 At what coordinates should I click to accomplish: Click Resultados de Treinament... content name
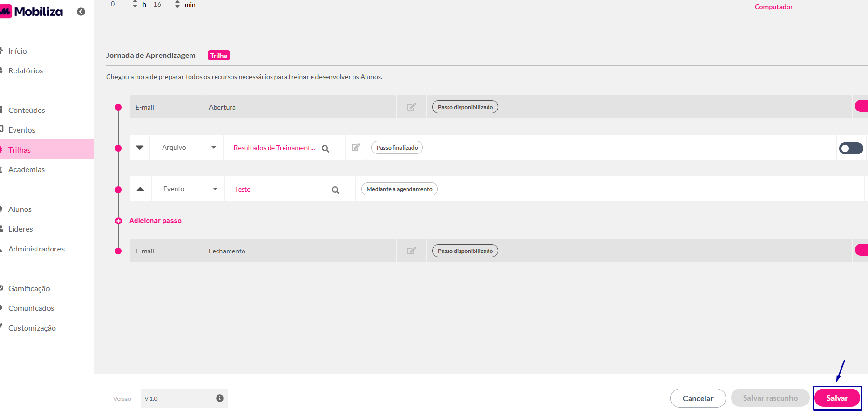[x=274, y=148]
